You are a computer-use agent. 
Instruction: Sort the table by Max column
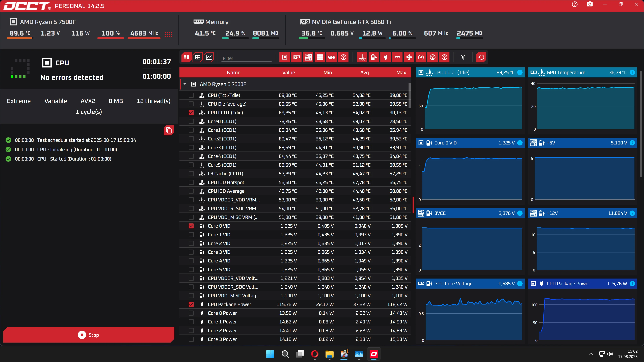click(401, 72)
